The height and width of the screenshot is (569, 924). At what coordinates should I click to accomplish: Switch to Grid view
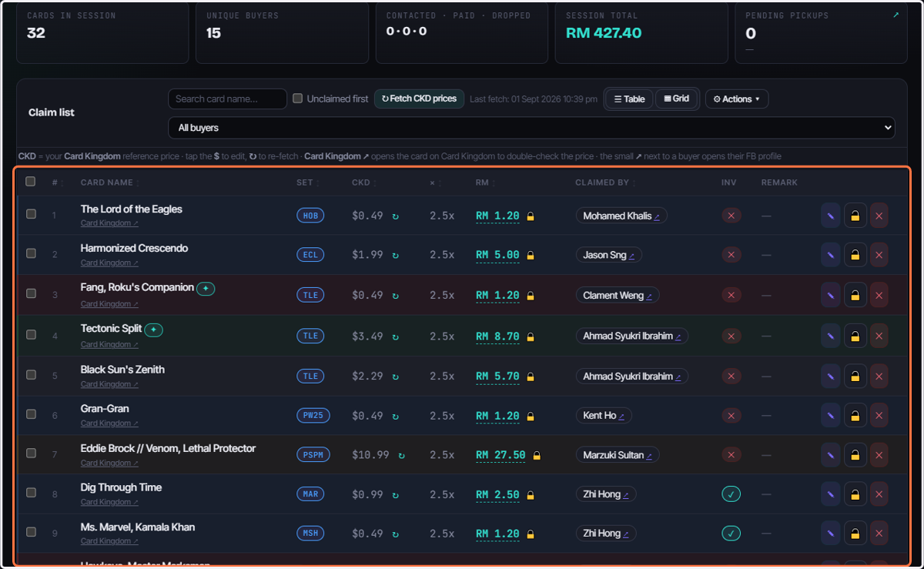point(676,99)
